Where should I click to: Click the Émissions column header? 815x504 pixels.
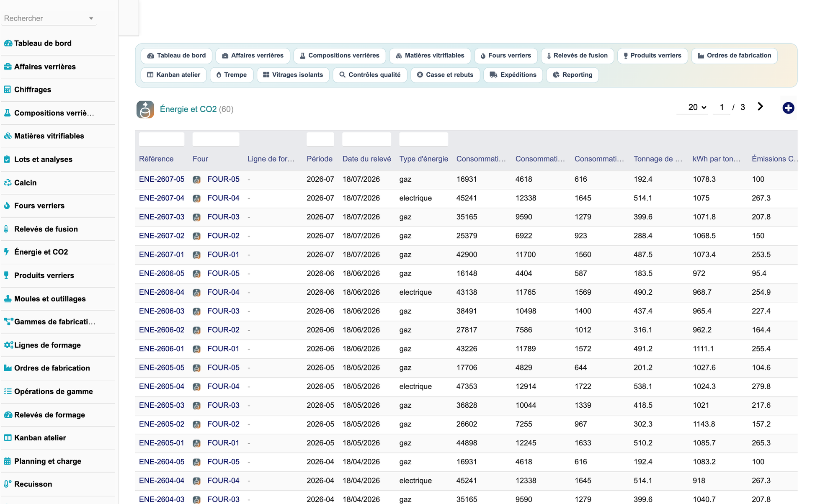tap(774, 159)
